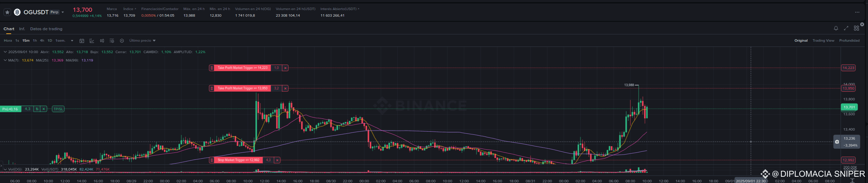Open the candlestick chart style icon
Viewport: 868px width, 183px height.
click(x=102, y=41)
